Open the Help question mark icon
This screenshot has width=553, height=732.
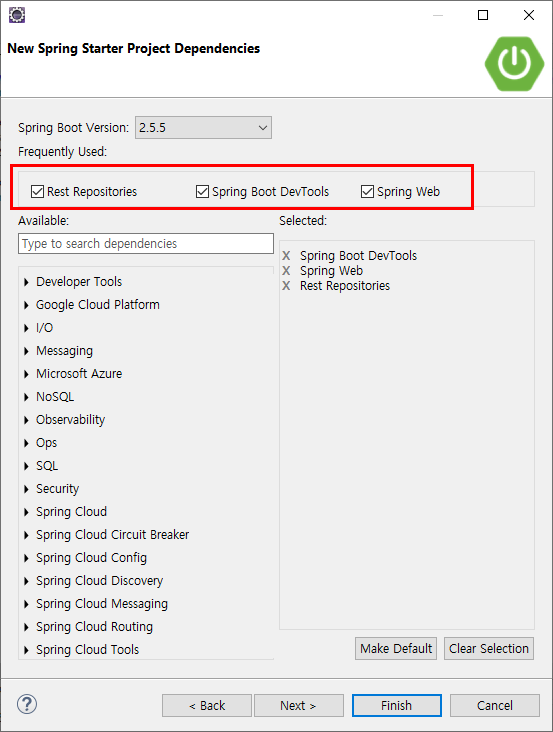point(27,704)
